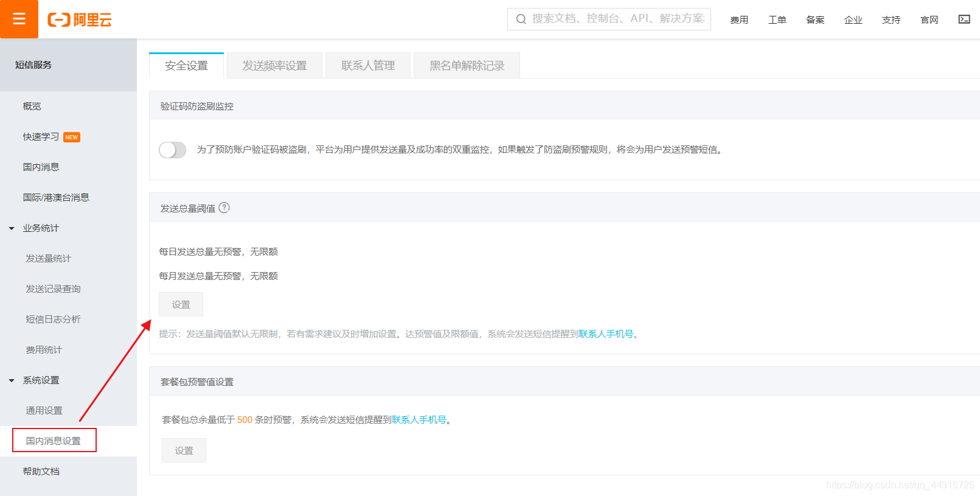This screenshot has height=496, width=980.
Task: Open the Cloud Shell terminal icon
Action: coord(964,19)
